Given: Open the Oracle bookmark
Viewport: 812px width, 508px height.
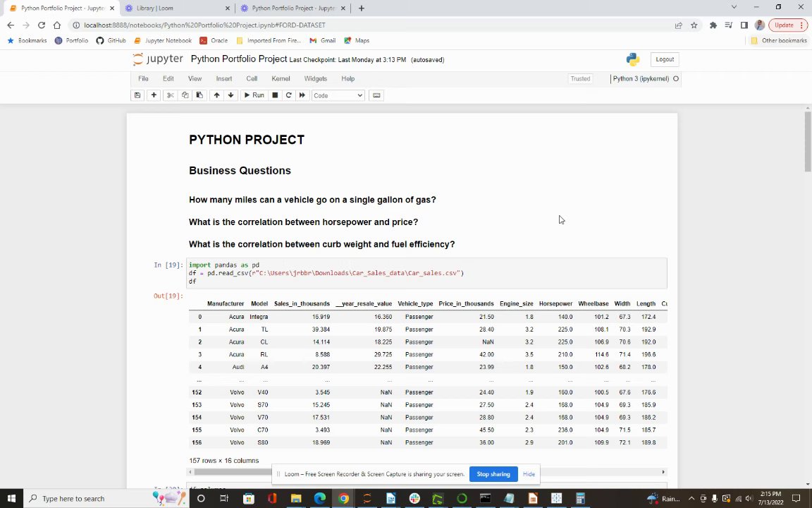Looking at the screenshot, I should [214, 40].
